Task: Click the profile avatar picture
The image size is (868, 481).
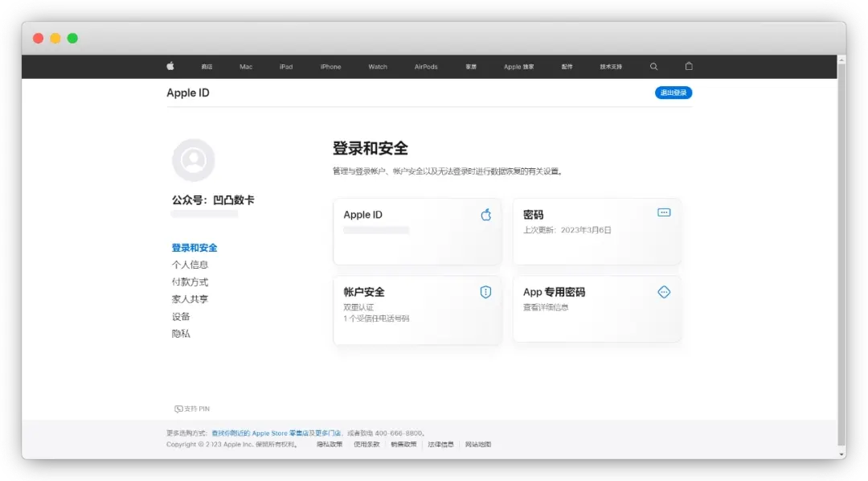Action: [193, 160]
